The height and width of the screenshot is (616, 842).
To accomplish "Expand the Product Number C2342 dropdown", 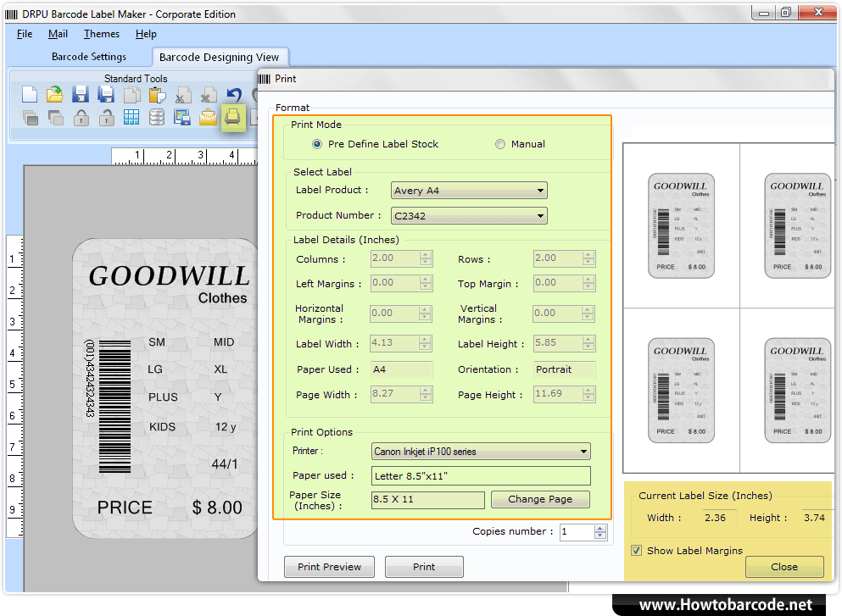I will [541, 215].
